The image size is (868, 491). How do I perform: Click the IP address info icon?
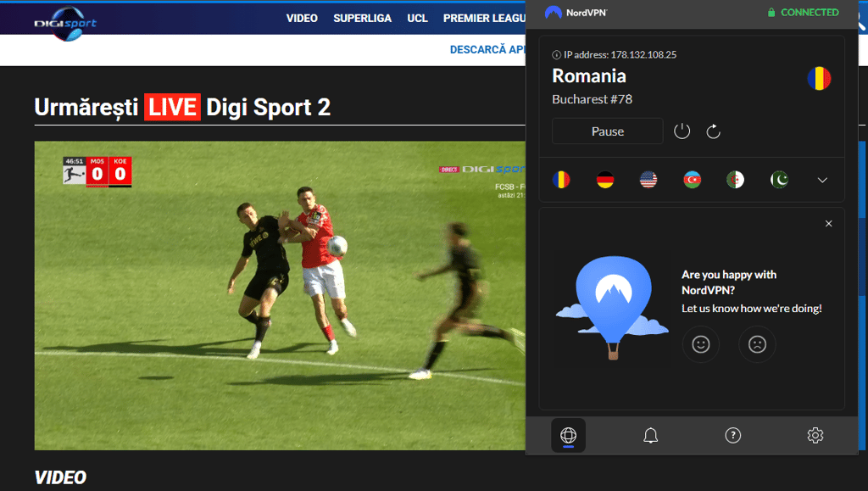556,55
